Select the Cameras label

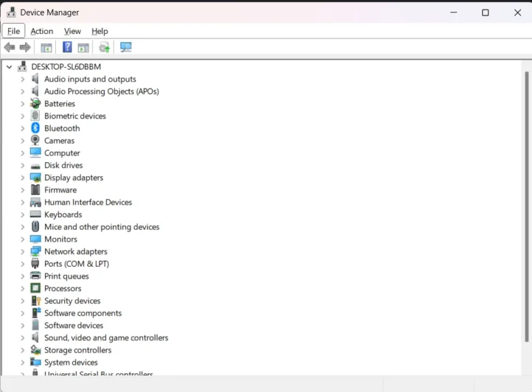59,141
